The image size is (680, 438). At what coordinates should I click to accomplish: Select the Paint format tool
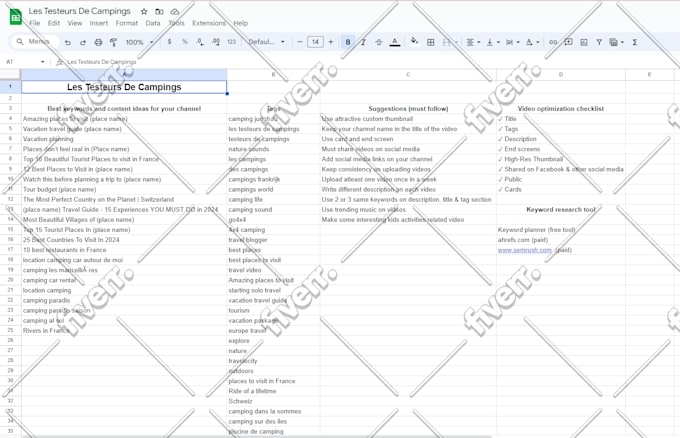114,42
